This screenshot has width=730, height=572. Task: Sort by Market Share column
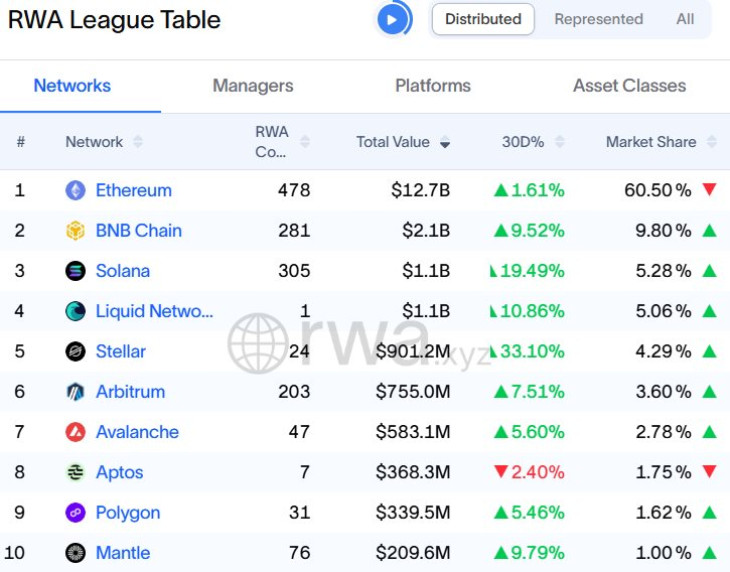(661, 142)
